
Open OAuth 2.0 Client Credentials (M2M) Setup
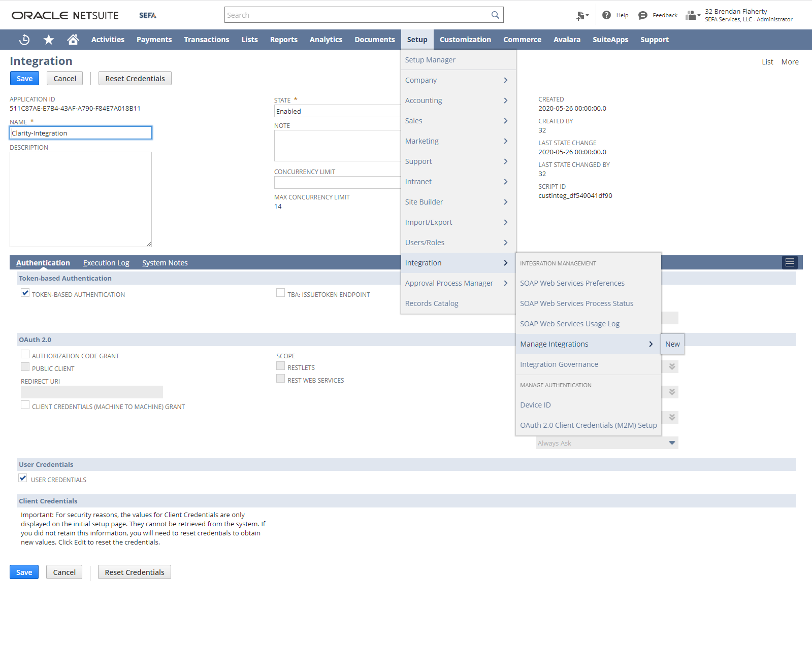click(588, 425)
